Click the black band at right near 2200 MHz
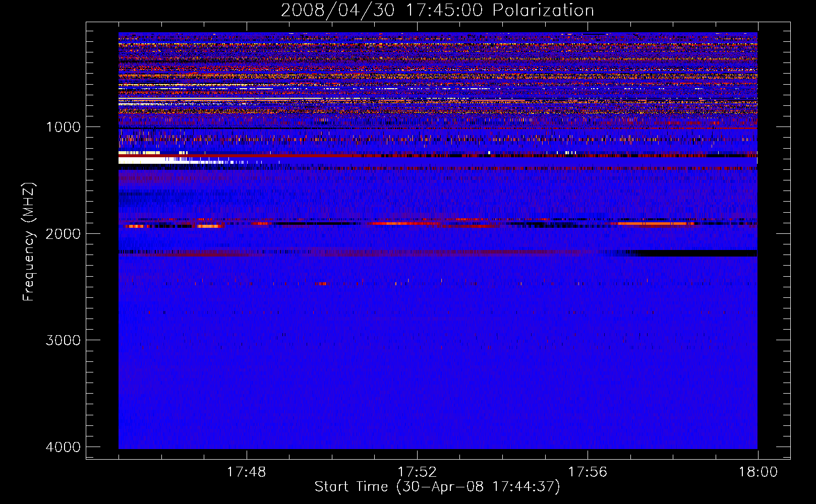 pos(696,253)
